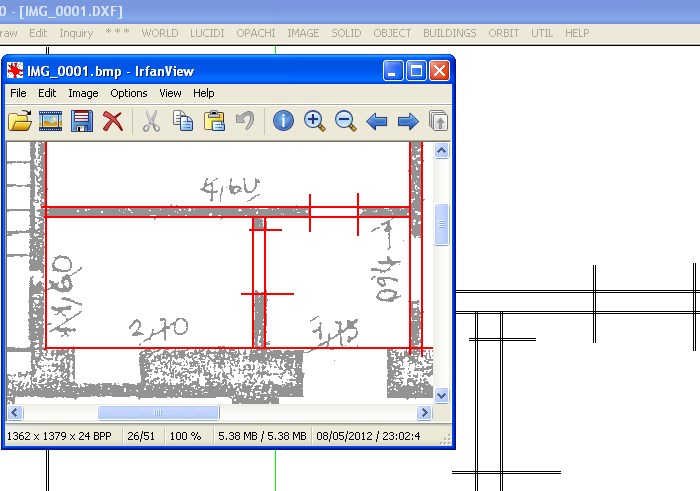Click the vertical scrollbar up arrow in IrfanView
The width and height of the screenshot is (700, 491).
tap(442, 151)
